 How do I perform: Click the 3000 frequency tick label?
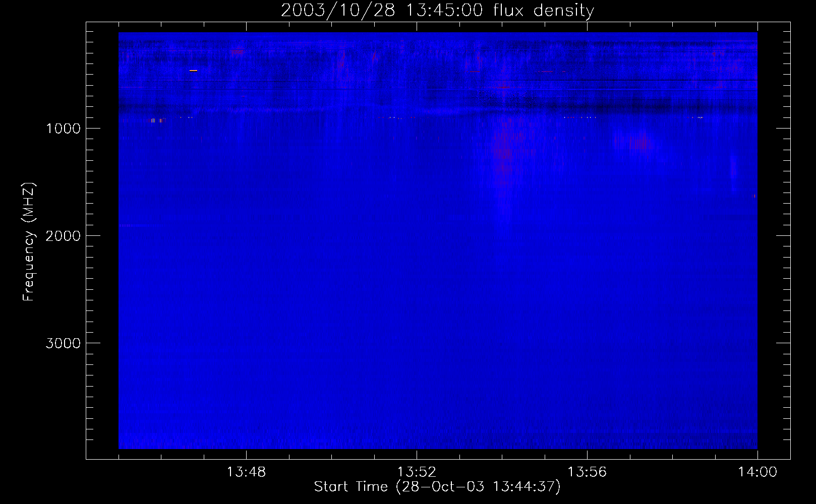(x=63, y=343)
